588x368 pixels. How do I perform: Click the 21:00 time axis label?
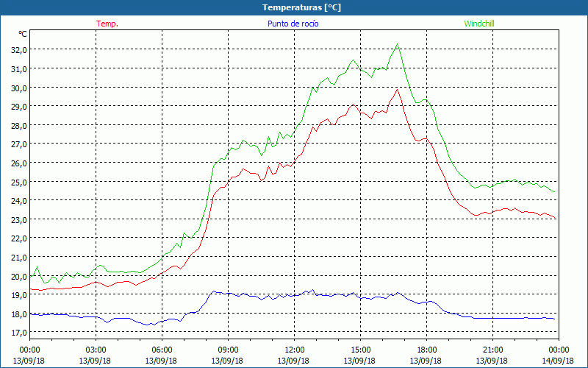point(492,350)
